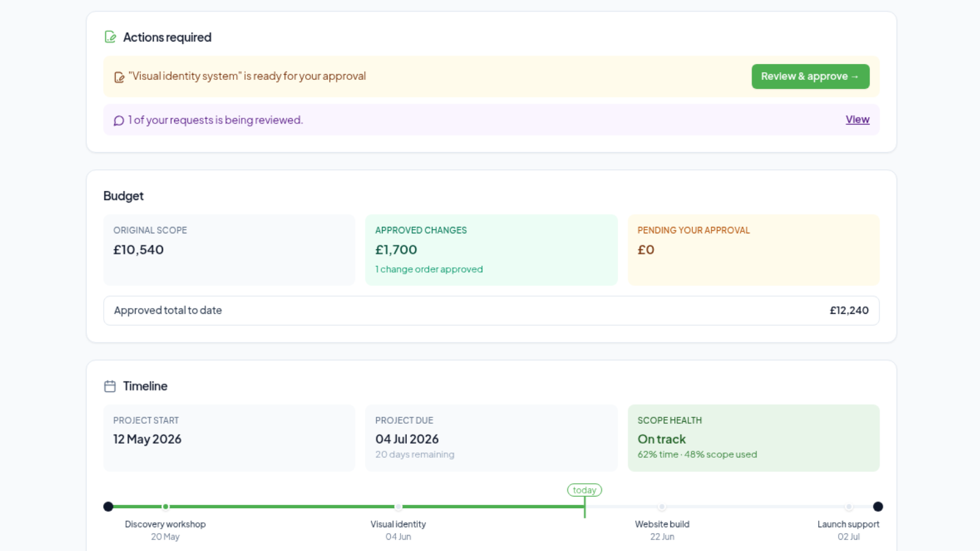Open the Pending your approval card

(754, 250)
